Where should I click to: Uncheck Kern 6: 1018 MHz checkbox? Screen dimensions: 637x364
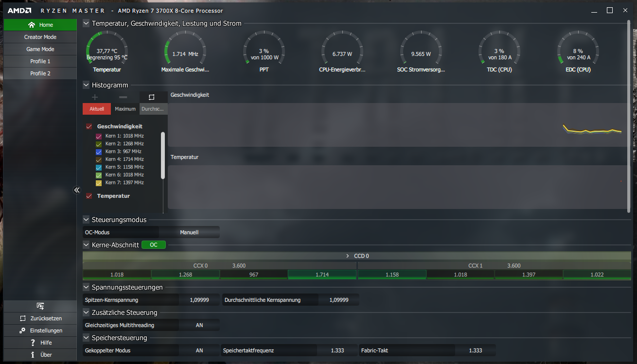pyautogui.click(x=99, y=175)
